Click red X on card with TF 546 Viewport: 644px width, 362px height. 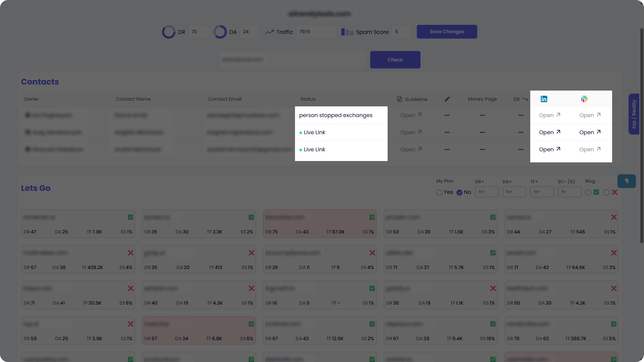tap(614, 217)
